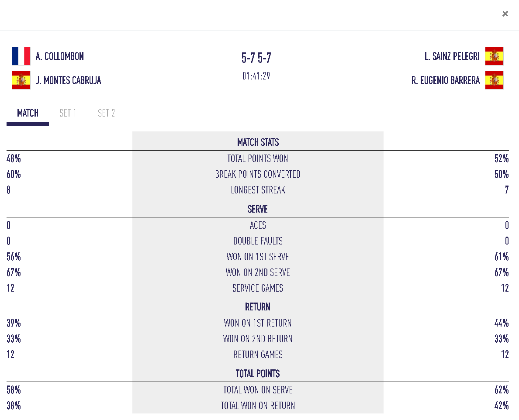Click the SERVE section header
Image resolution: width=519 pixels, height=420 pixels.
[258, 209]
